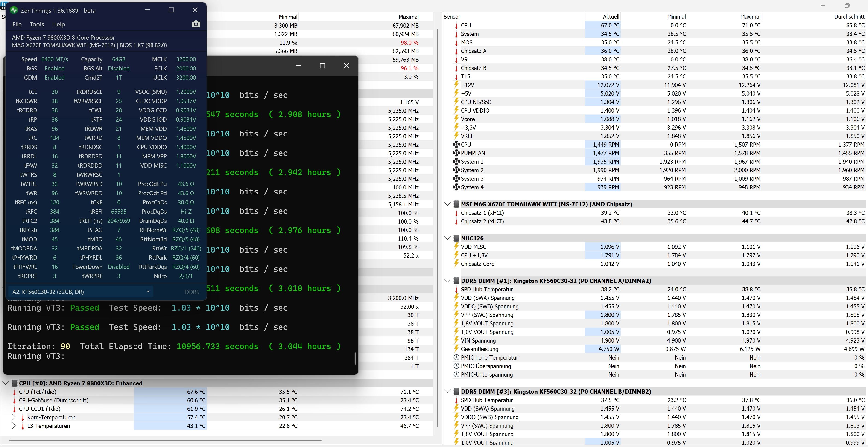Click the ZenTimings app logo icon
The image size is (868, 447).
coord(14,10)
